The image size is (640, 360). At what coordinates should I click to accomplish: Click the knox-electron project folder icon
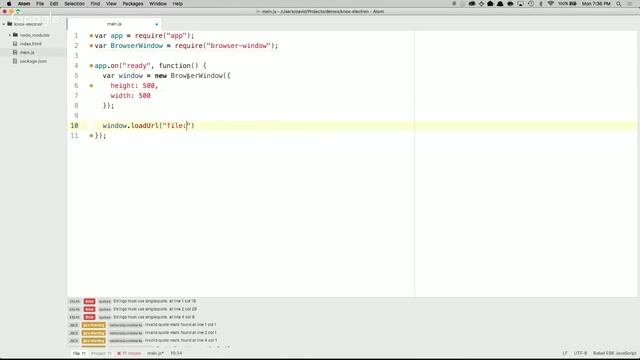[x=10, y=24]
